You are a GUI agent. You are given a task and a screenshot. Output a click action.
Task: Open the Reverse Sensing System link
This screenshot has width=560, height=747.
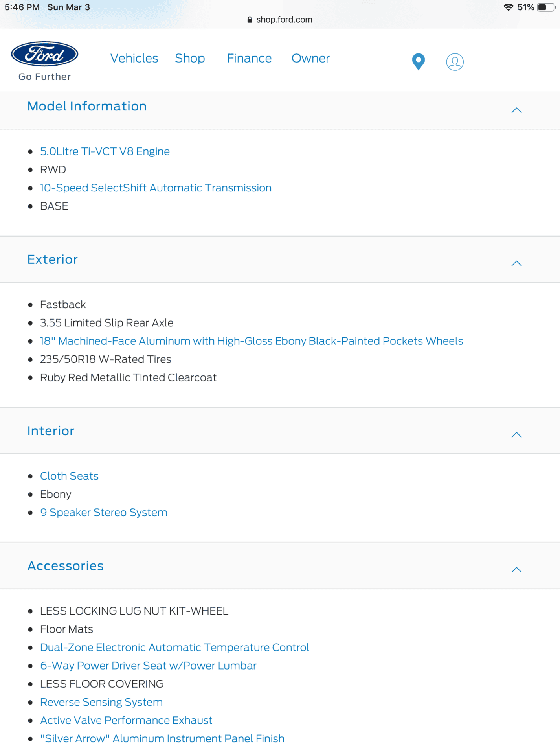pos(101,702)
